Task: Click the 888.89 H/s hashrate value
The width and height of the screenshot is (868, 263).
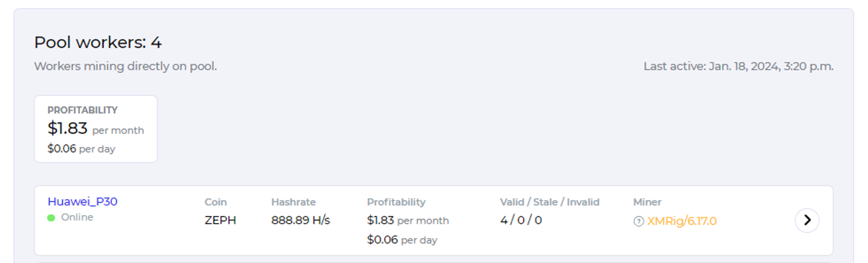Action: click(301, 220)
